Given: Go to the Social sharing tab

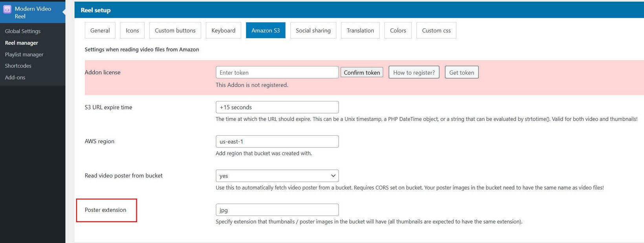Looking at the screenshot, I should coord(313,30).
